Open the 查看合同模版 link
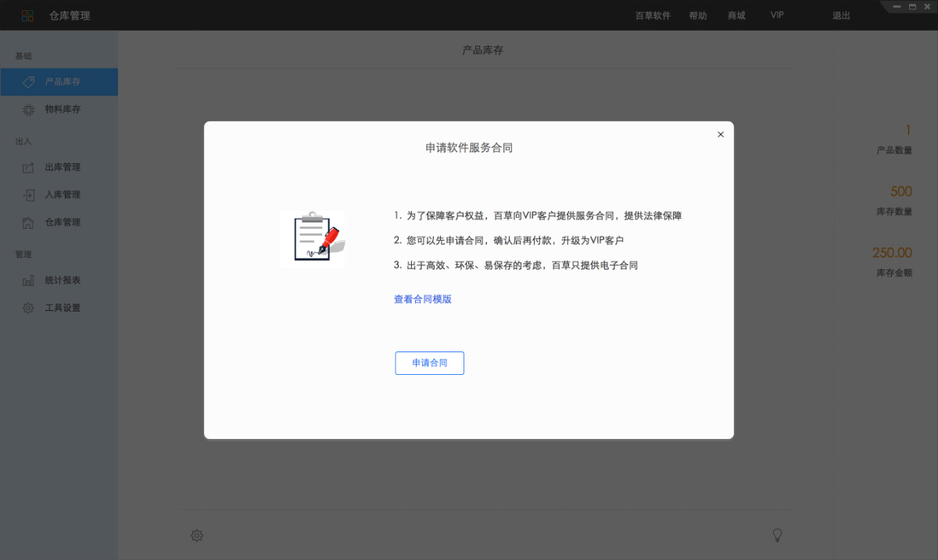Screen dimensions: 938x560 tap(423, 299)
